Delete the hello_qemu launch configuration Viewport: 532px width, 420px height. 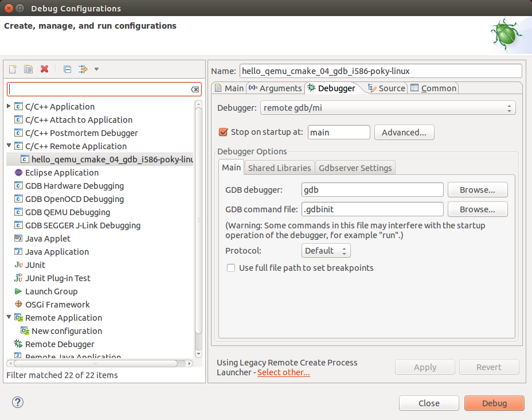[44, 69]
